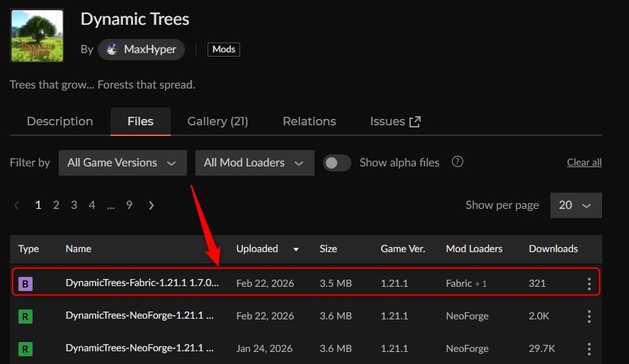Screen dimensions: 629x364
Task: Click release R badge for Jan 24 file
Action: click(x=25, y=348)
